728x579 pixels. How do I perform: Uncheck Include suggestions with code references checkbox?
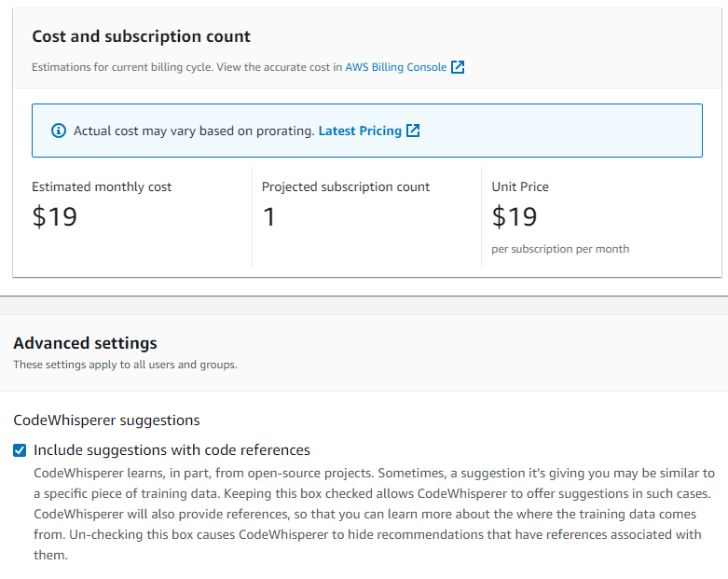[20, 450]
